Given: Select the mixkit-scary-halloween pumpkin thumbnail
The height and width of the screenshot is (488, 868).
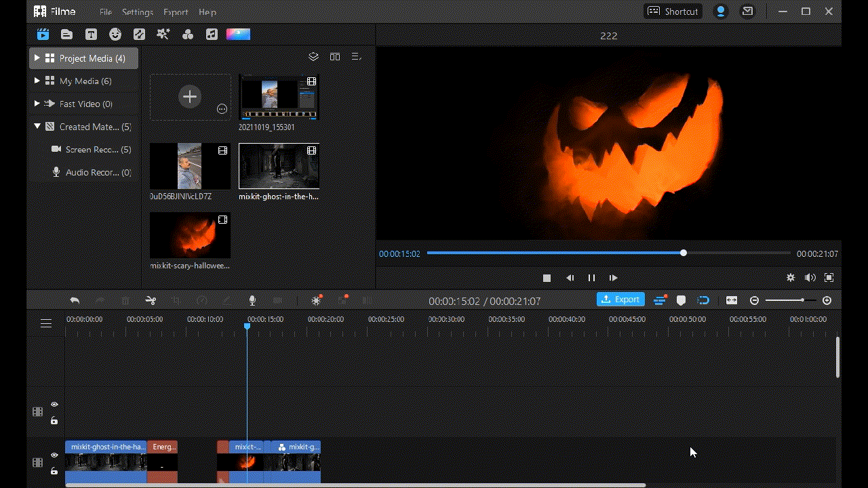Looking at the screenshot, I should coord(190,235).
